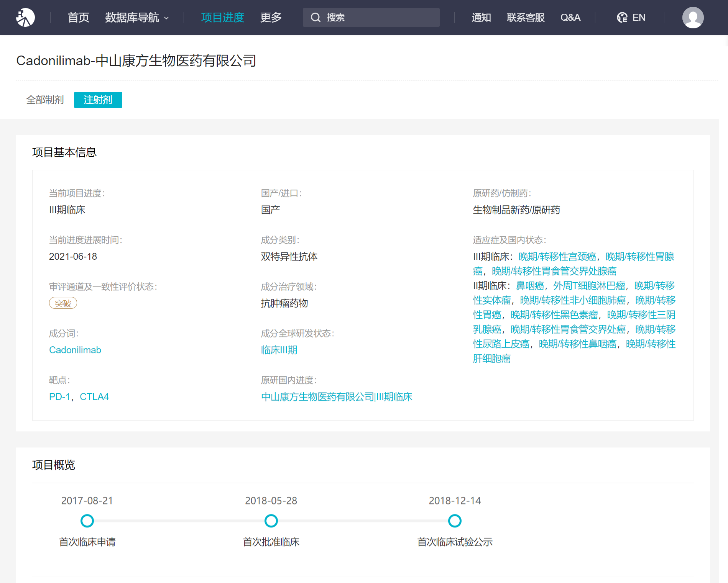Select the 注射剂 tab
The image size is (728, 583).
click(x=98, y=100)
